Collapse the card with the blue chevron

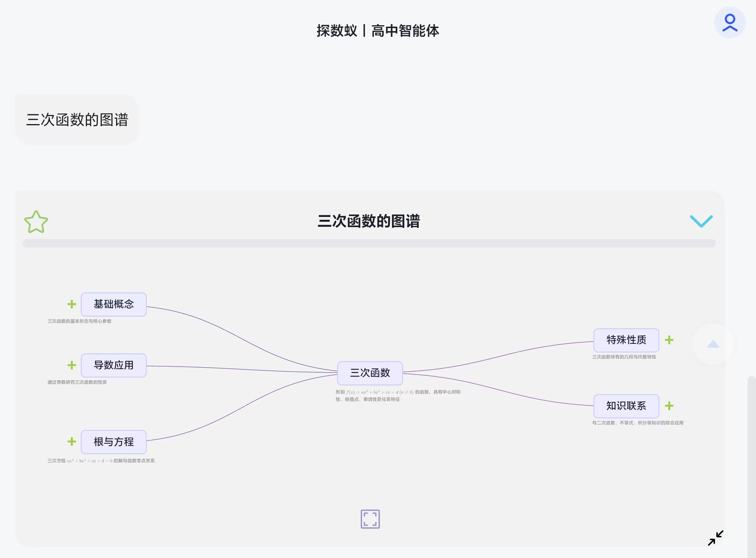701,221
